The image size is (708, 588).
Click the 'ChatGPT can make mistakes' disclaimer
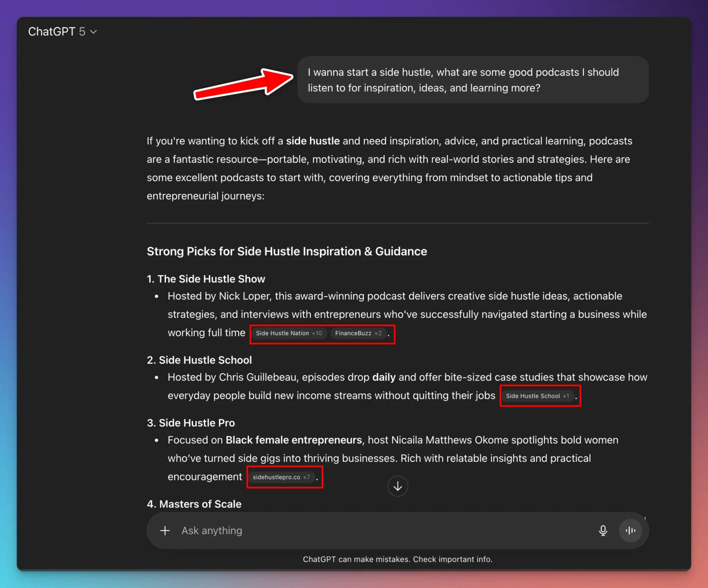[398, 559]
